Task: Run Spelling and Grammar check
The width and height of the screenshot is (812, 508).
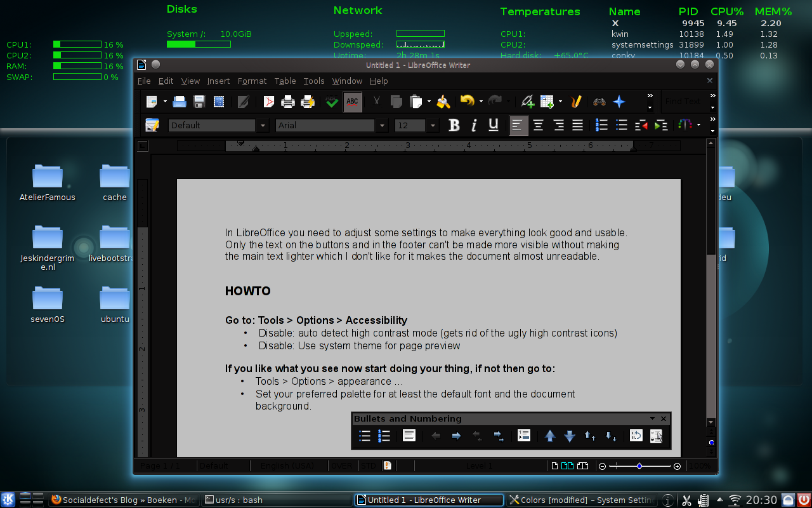Action: coord(332,102)
